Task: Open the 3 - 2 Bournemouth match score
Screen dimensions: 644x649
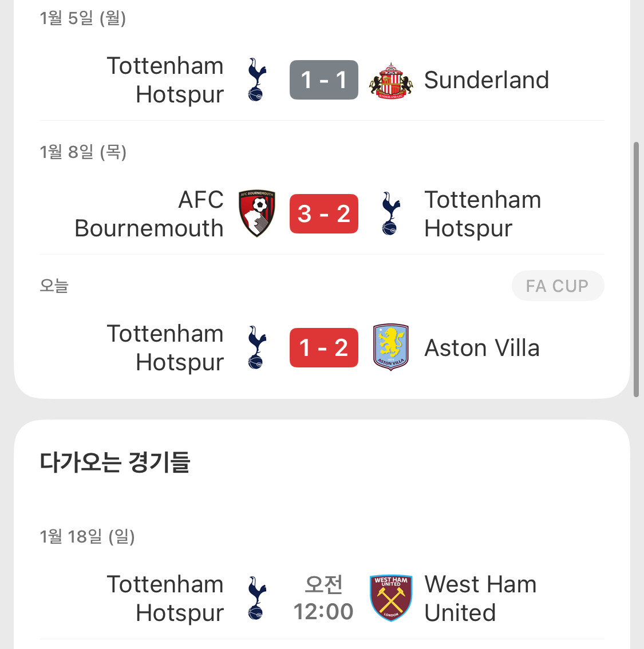Action: [324, 214]
